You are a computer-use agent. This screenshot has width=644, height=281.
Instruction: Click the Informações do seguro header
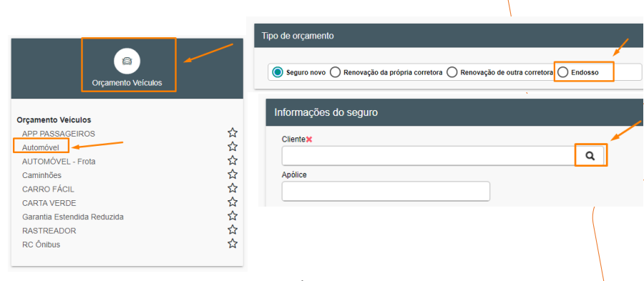[454, 112]
